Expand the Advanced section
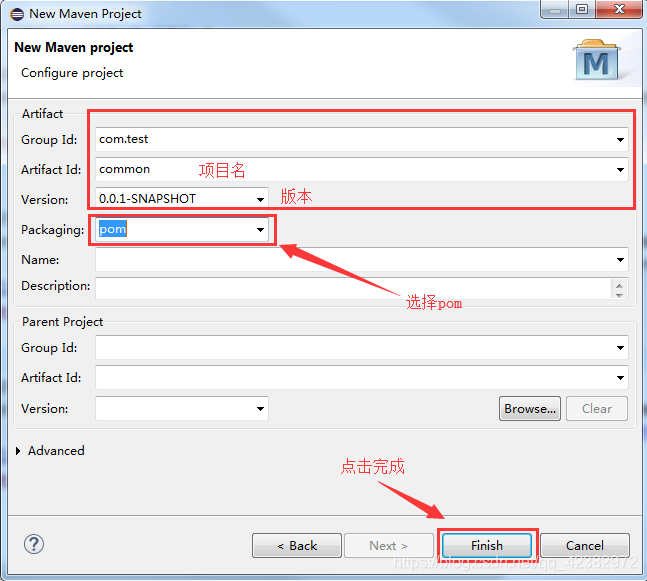Screen dimensions: 647x581 click(18, 451)
